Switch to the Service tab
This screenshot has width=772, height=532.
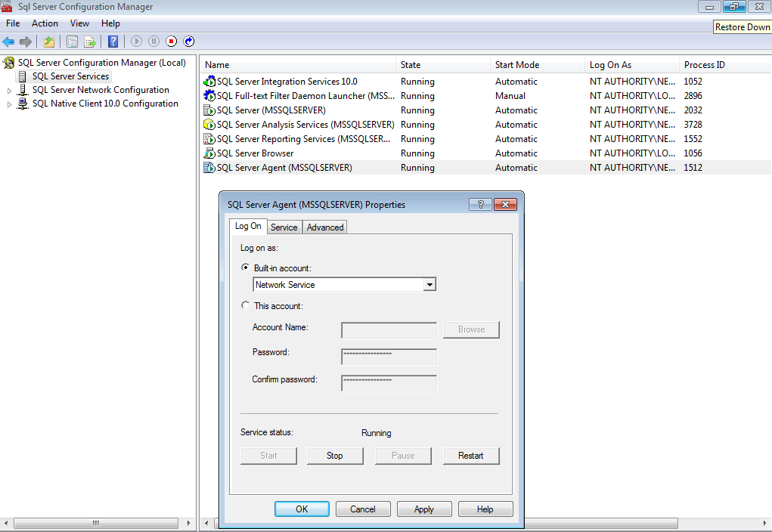click(284, 227)
